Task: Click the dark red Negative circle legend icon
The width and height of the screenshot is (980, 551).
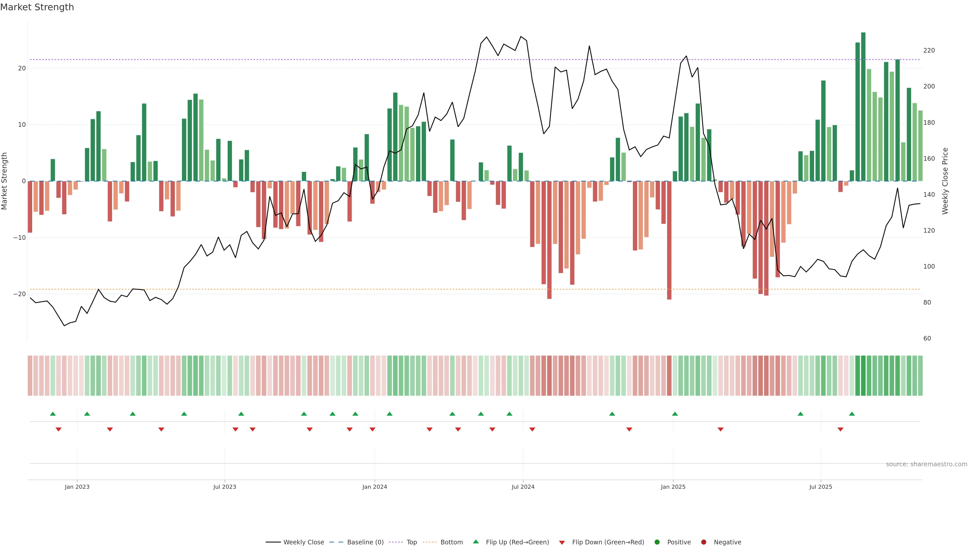Action: click(x=703, y=542)
